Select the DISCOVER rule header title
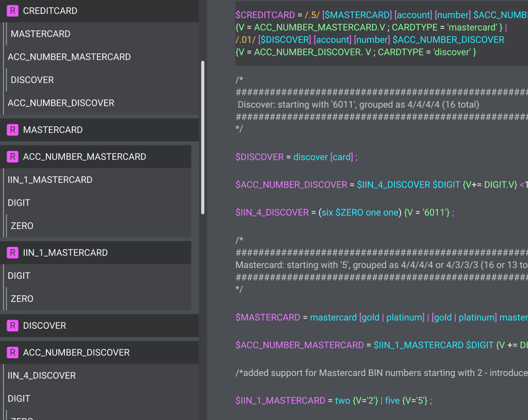Viewport: 528px width, 420px height. [44, 326]
